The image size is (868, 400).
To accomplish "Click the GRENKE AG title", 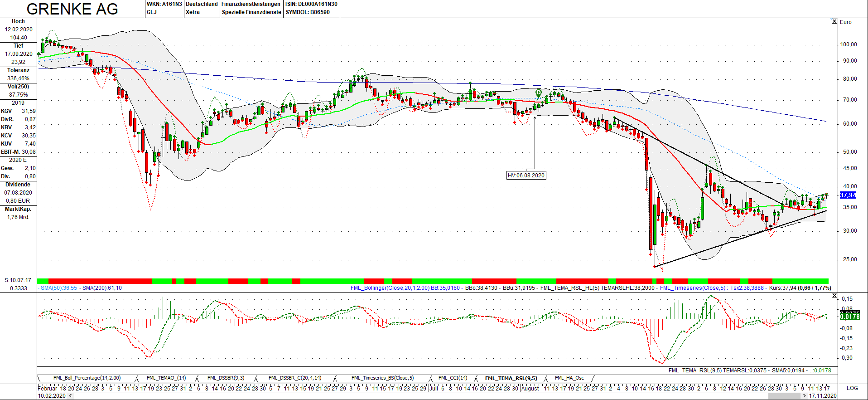I will coord(72,9).
